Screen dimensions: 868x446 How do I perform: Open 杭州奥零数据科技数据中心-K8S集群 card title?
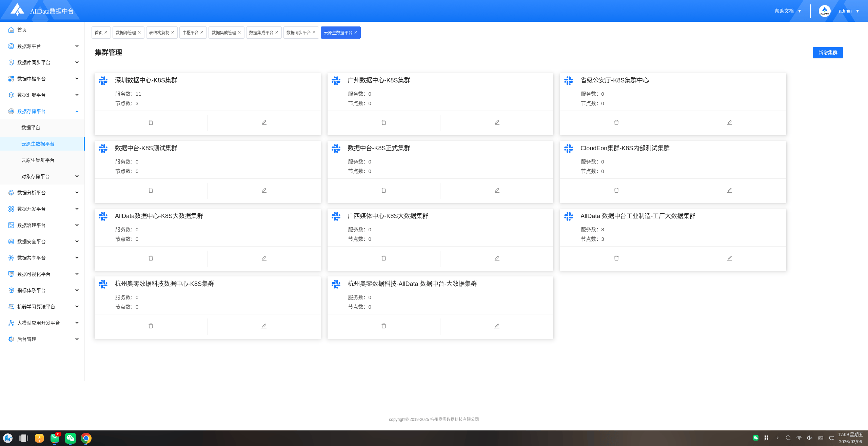tap(164, 284)
